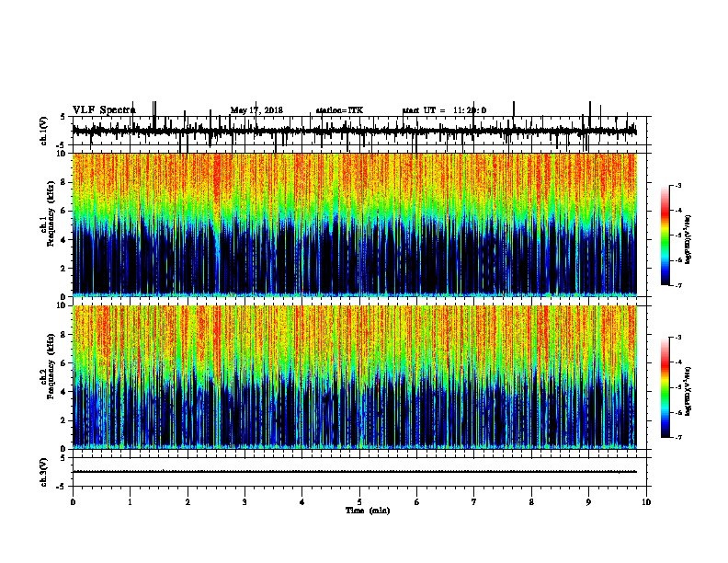The width and height of the screenshot is (728, 563).
Task: Click the ch.1 PSD color scale bar
Action: coord(665,236)
